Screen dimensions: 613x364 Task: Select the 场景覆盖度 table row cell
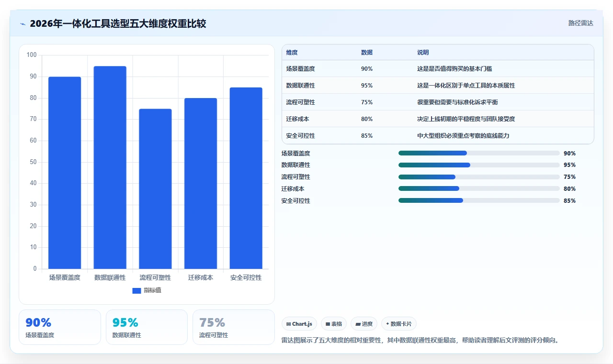pyautogui.click(x=300, y=69)
